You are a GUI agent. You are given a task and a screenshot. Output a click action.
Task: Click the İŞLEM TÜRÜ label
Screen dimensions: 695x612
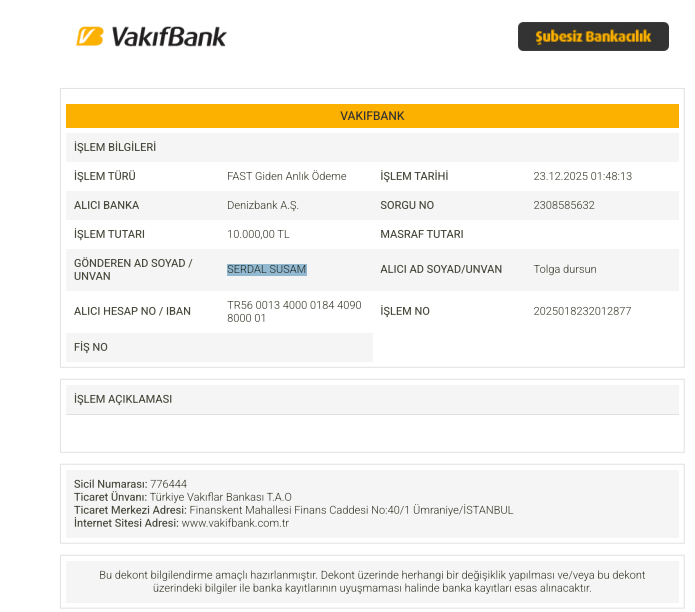click(x=105, y=176)
